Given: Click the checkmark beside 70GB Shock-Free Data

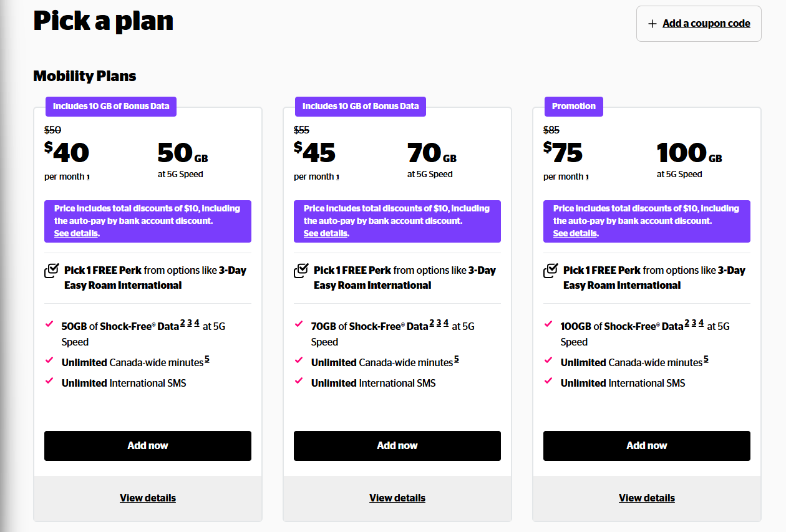Looking at the screenshot, I should [299, 324].
